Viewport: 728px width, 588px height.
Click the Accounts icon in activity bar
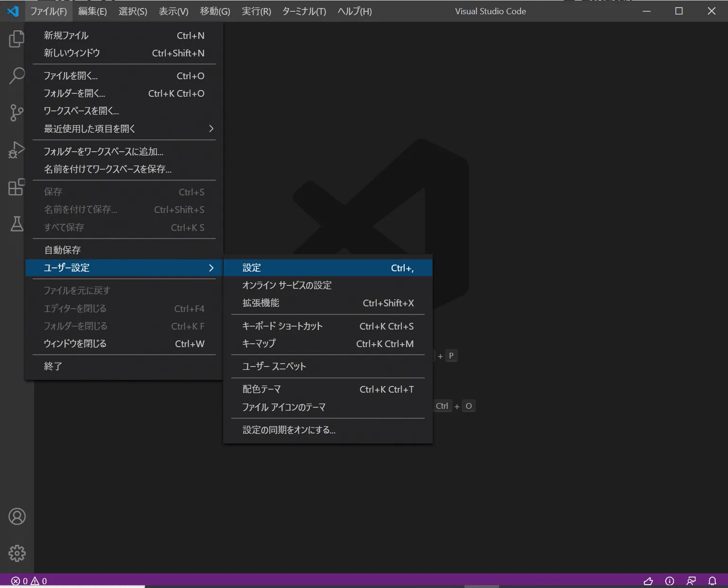[17, 516]
